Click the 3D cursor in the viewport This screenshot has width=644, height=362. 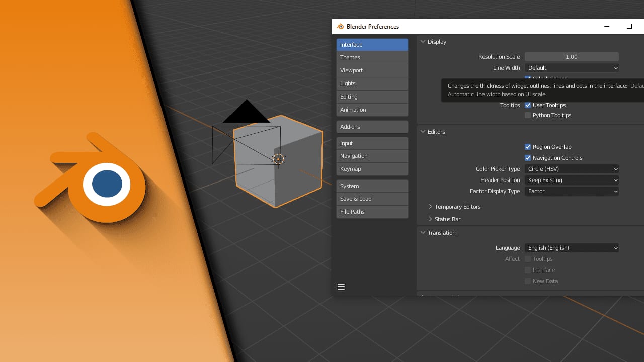[278, 159]
